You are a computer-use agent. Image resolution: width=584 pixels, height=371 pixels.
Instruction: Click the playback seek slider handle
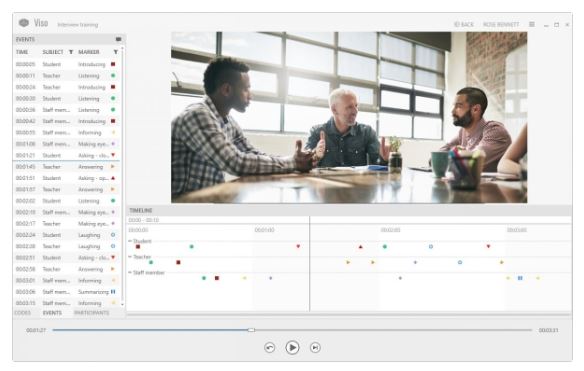[x=251, y=330]
